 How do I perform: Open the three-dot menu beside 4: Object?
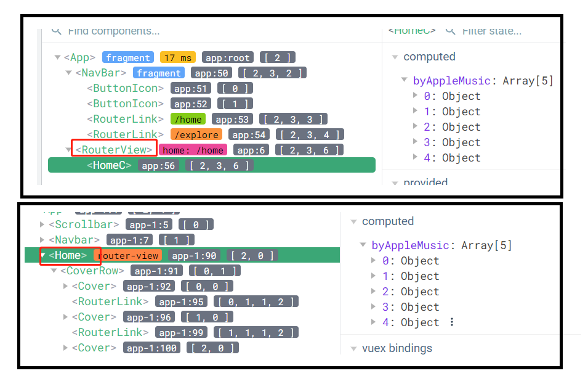[452, 322]
